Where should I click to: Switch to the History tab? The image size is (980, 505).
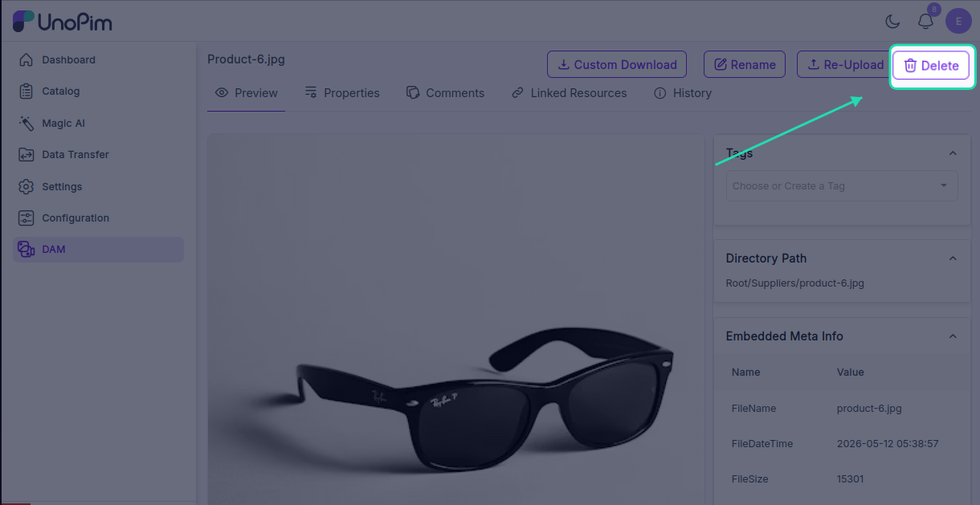coord(683,93)
